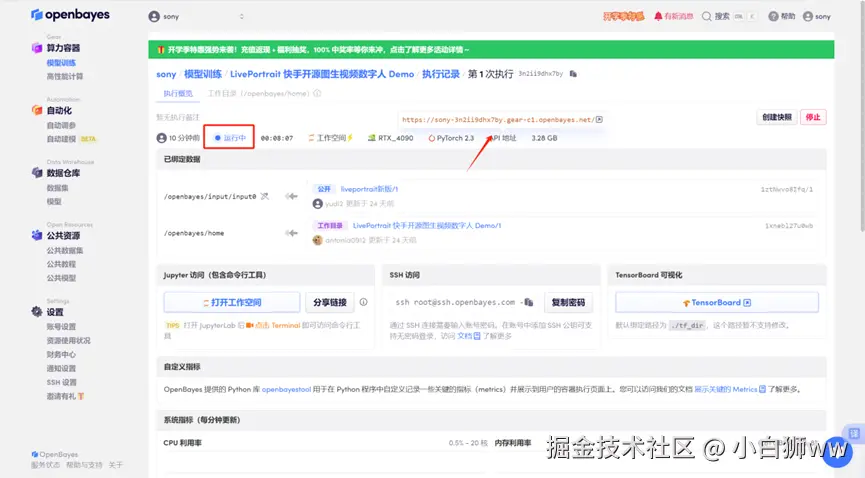Image resolution: width=865 pixels, height=478 pixels.
Task: Open LivePortrait Demo/1 work directory link
Action: click(426, 225)
